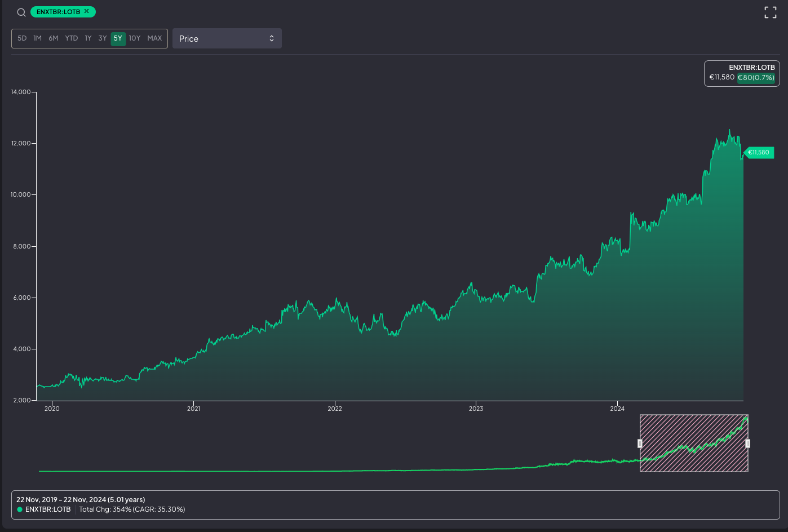Click the right range slider handle
The width and height of the screenshot is (788, 532).
(x=748, y=444)
